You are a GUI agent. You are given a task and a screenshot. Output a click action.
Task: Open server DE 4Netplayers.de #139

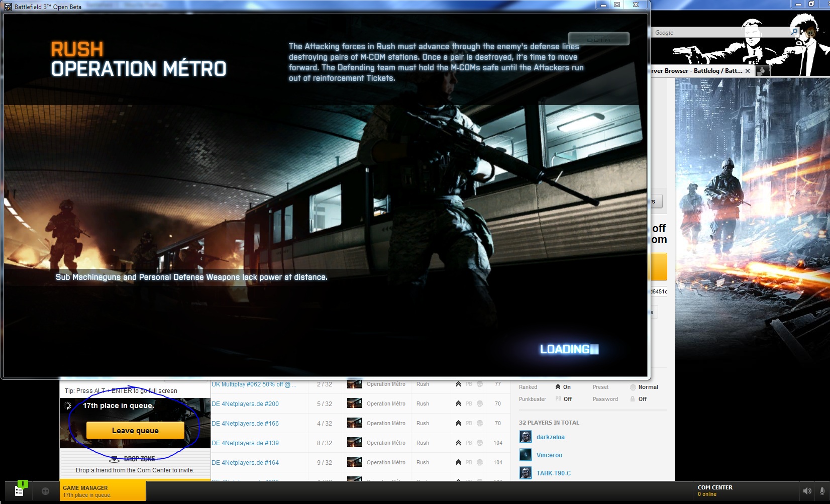point(245,443)
